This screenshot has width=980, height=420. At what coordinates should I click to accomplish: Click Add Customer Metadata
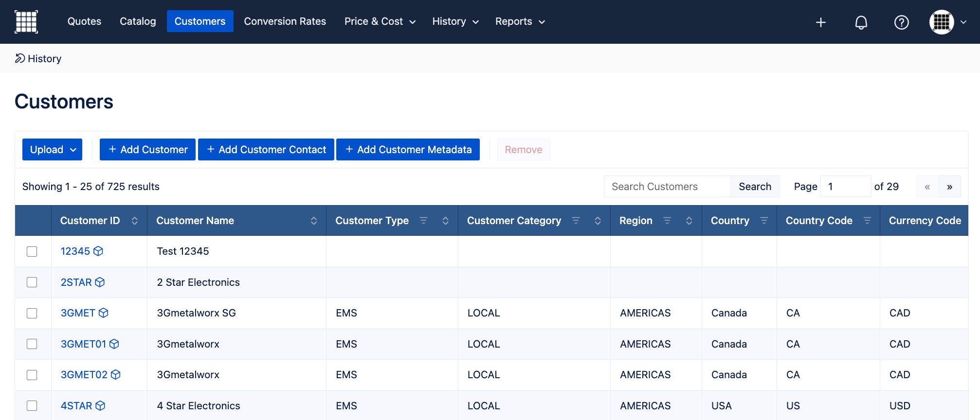(408, 150)
